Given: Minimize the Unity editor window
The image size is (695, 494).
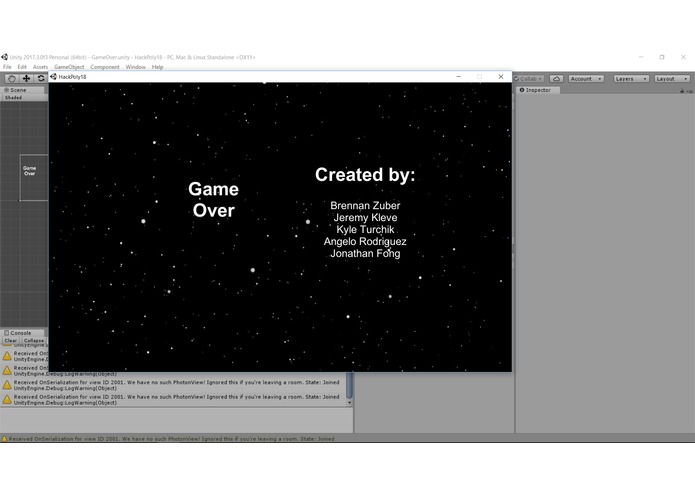Looking at the screenshot, I should tap(641, 57).
